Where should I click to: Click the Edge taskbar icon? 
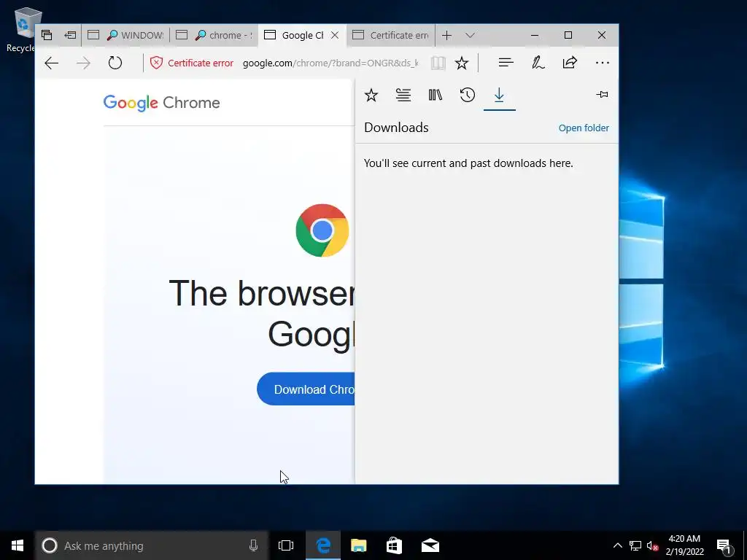(x=323, y=545)
